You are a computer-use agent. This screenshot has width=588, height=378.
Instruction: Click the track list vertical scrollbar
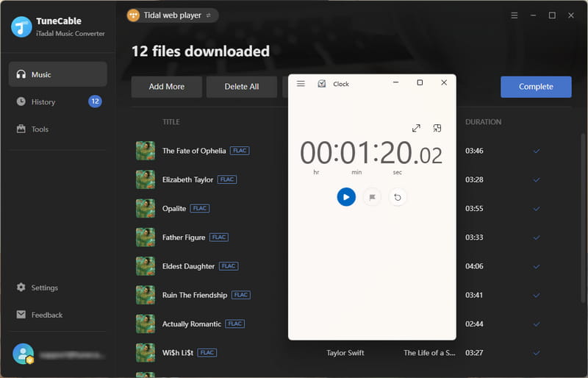583,218
